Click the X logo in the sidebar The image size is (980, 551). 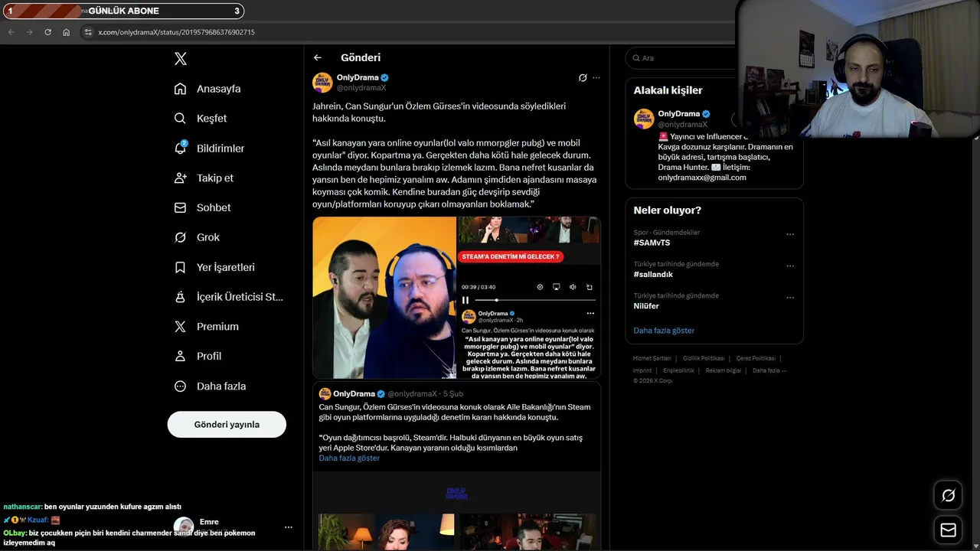pos(180,59)
